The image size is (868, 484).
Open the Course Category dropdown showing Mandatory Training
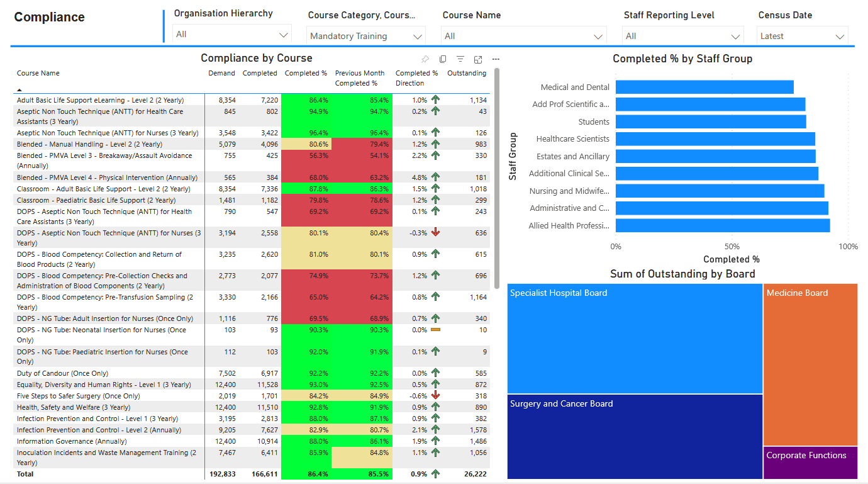(366, 36)
